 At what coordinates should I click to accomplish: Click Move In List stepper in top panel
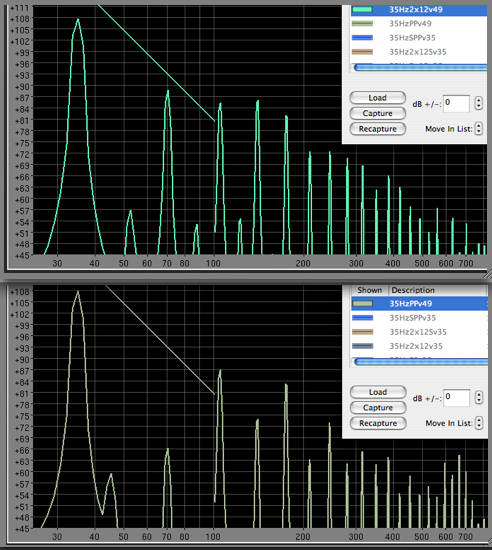479,129
